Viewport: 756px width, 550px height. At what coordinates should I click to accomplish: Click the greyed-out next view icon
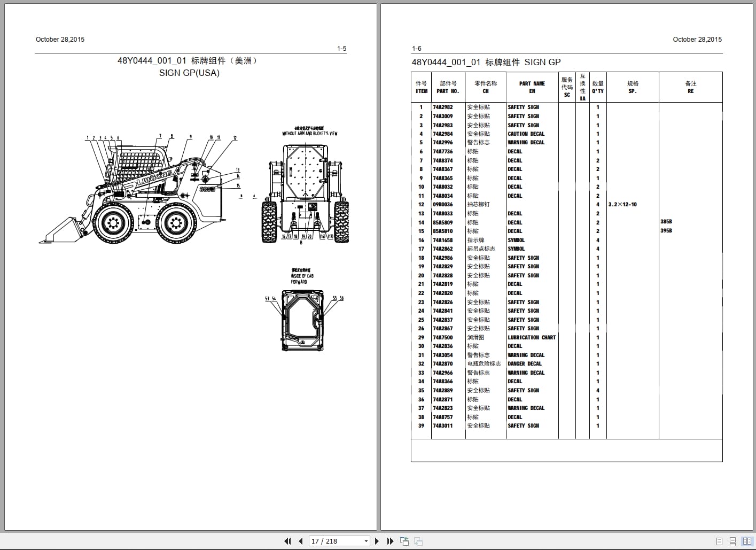418,541
